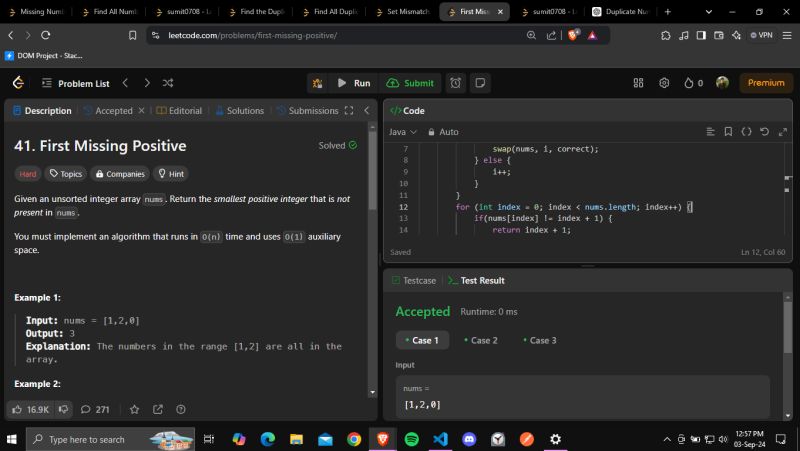Expand the Topics tag
Viewport: 800px width, 451px height.
(66, 174)
